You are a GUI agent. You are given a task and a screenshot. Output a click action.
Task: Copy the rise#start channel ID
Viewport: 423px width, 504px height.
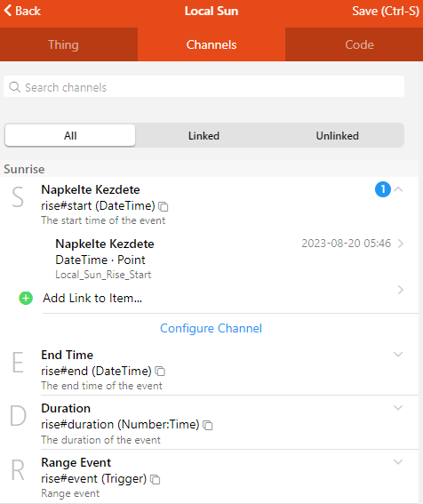(164, 207)
